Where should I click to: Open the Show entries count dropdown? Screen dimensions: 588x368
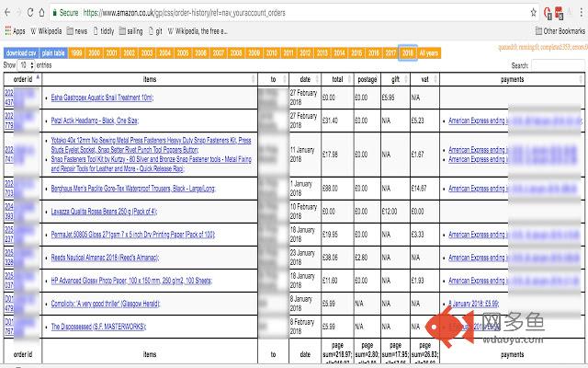26,65
